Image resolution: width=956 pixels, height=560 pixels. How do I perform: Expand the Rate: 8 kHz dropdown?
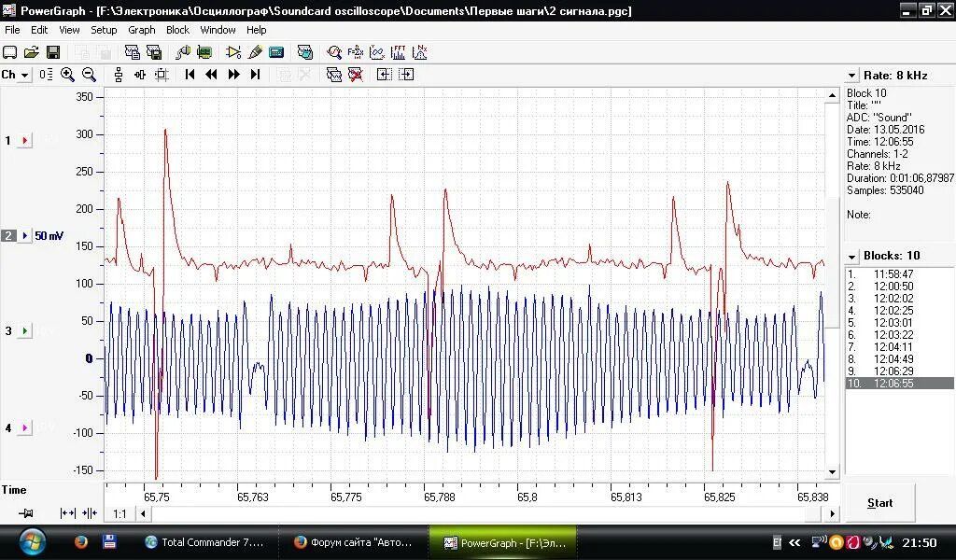[851, 75]
